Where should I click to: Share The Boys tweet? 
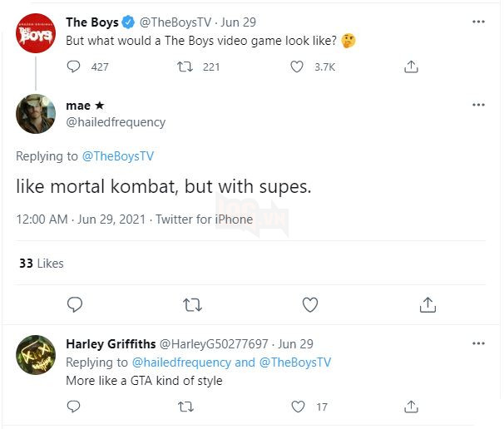(410, 67)
